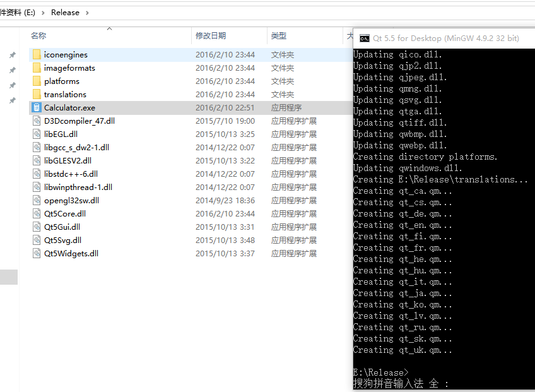Image resolution: width=535 pixels, height=392 pixels.
Task: Select the Qt5Core.dll file name
Action: click(65, 214)
